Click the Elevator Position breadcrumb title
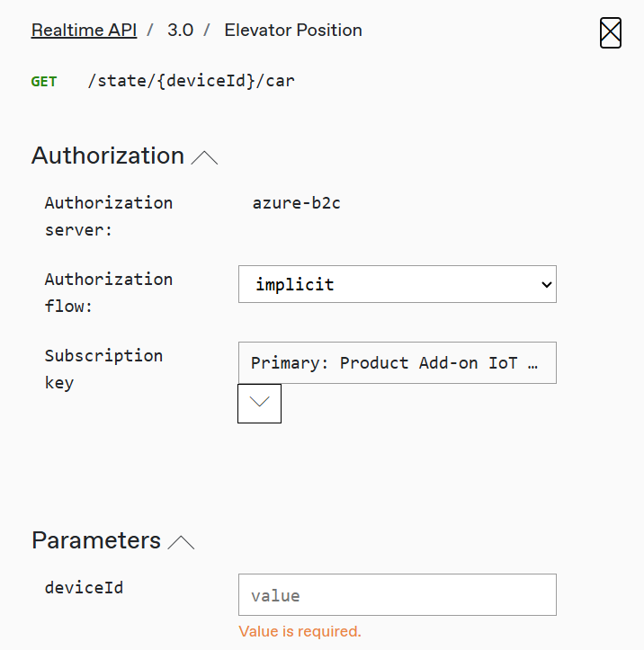This screenshot has height=650, width=644. [293, 30]
